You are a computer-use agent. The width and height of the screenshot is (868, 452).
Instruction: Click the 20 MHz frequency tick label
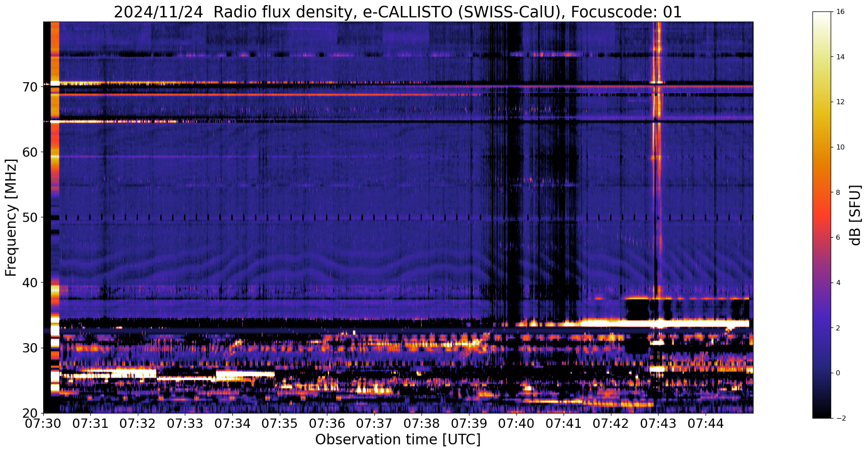click(31, 413)
